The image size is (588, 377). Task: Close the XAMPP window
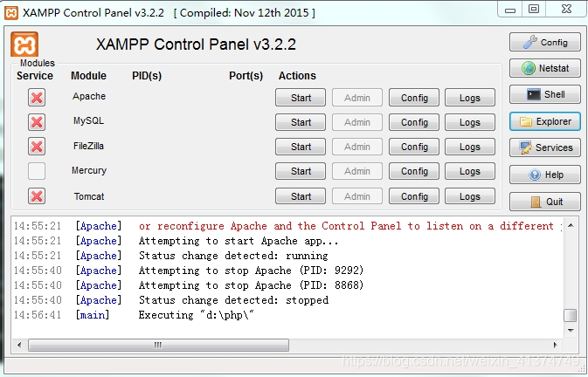click(566, 10)
